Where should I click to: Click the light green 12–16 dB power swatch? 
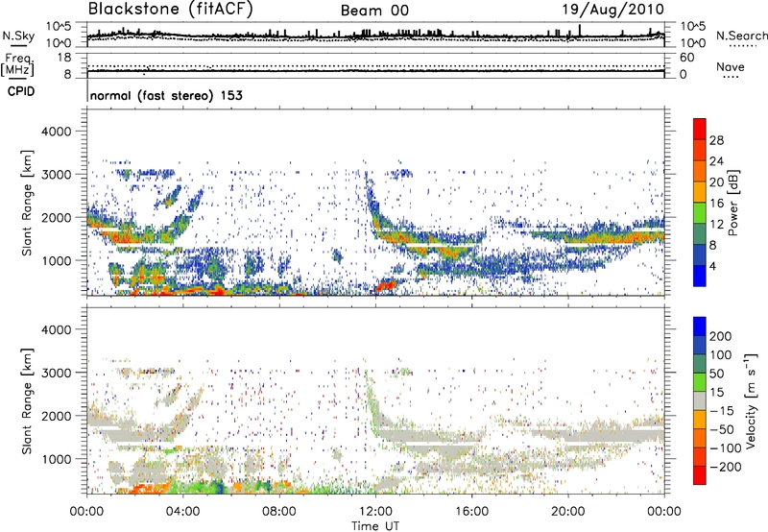coord(700,213)
